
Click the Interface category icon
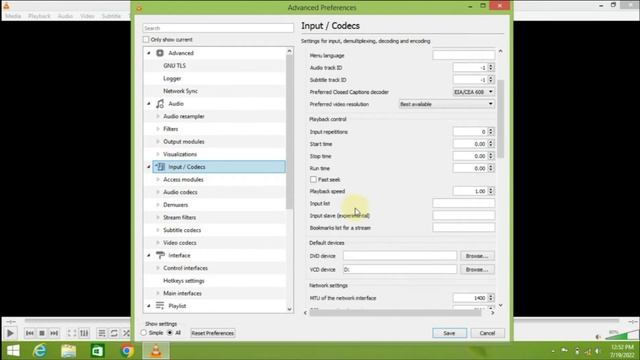(x=160, y=255)
